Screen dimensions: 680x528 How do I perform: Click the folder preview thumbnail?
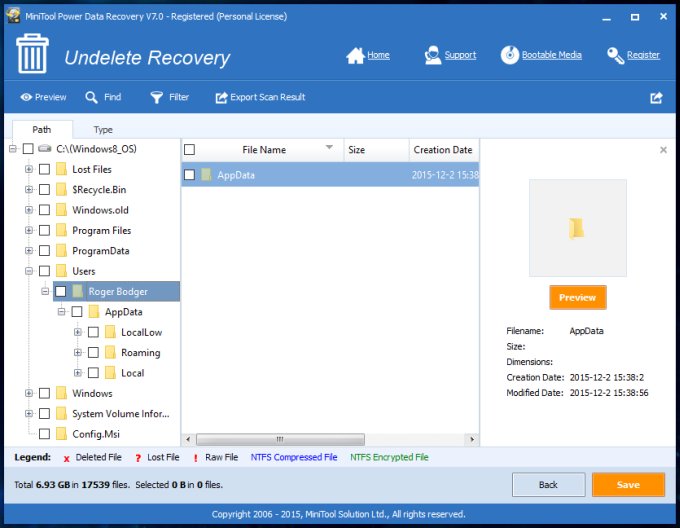coord(578,228)
